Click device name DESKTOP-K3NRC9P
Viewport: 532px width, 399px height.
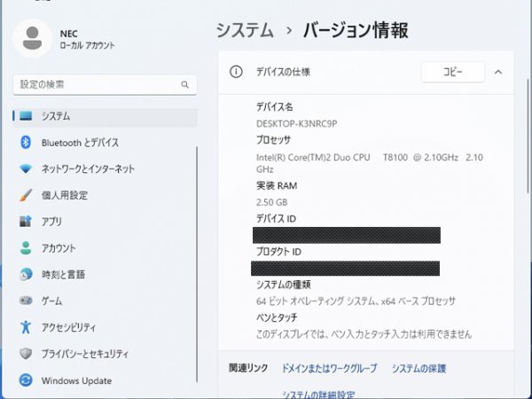click(296, 123)
